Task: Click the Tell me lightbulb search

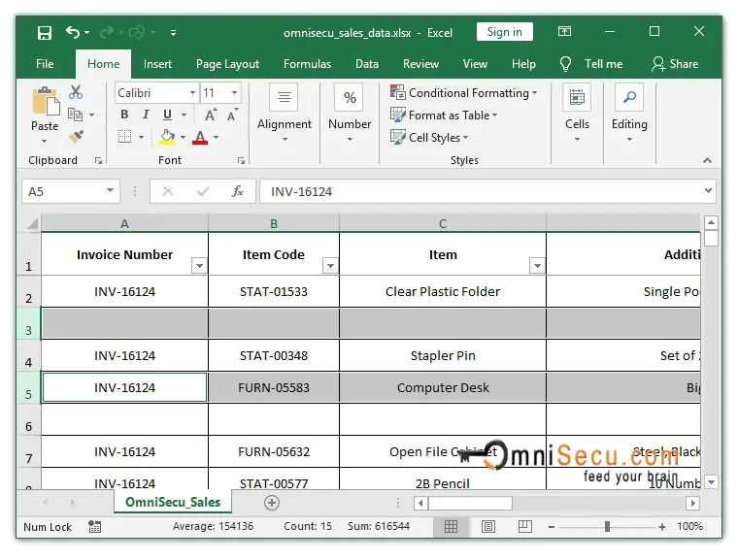Action: point(565,64)
